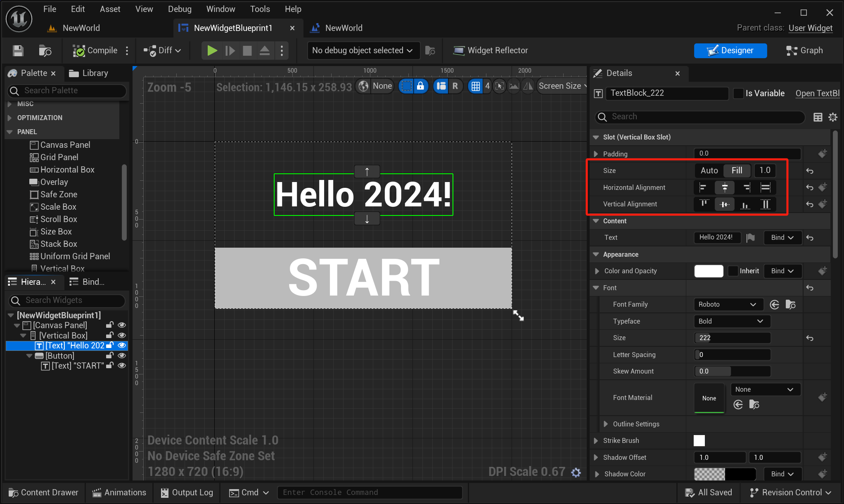This screenshot has width=844, height=504.
Task: Switch to the Bind Widgets tab
Action: (87, 282)
